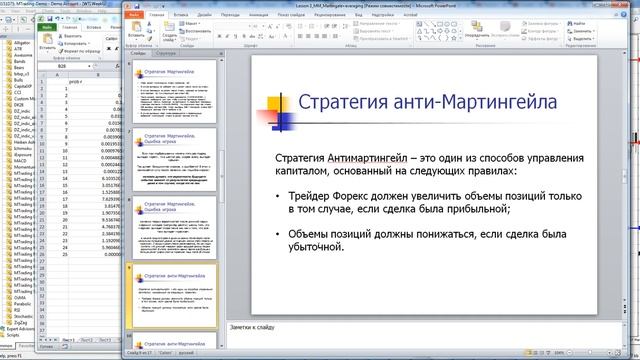Image resolution: width=640 pixels, height=360 pixels.
Task: Click the Bullets list icon
Action: click(301, 26)
